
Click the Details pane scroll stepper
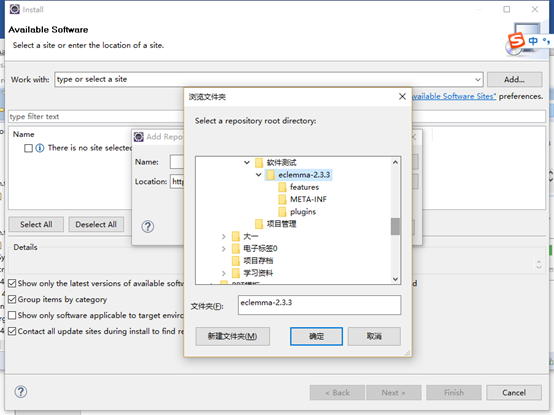click(539, 264)
